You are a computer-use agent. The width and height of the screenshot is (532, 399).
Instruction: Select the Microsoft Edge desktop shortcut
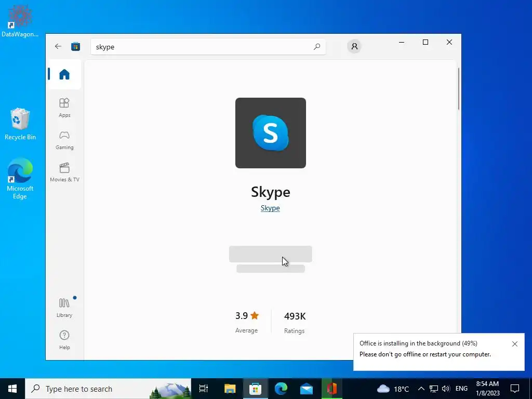point(20,179)
